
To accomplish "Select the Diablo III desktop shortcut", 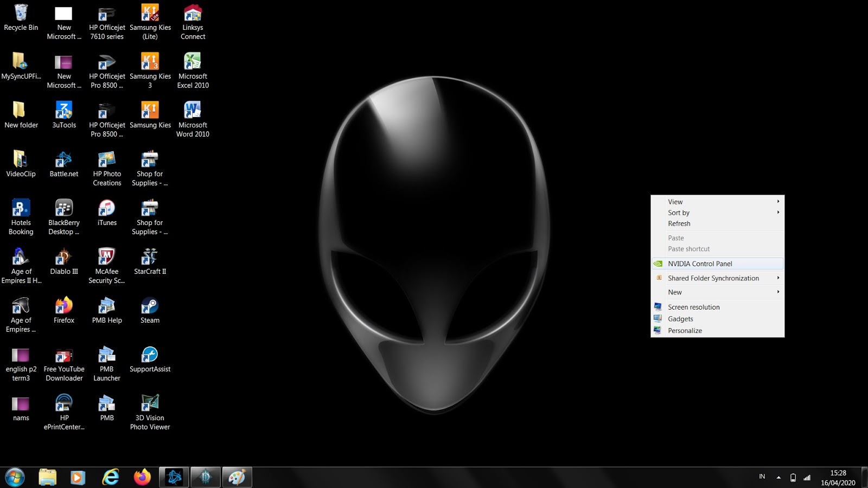I will point(64,261).
